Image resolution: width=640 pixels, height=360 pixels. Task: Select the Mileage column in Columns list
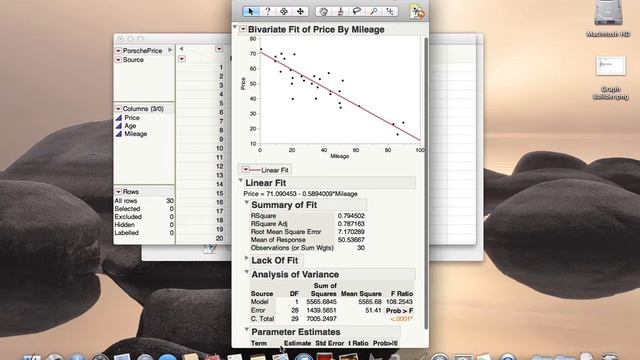click(136, 134)
